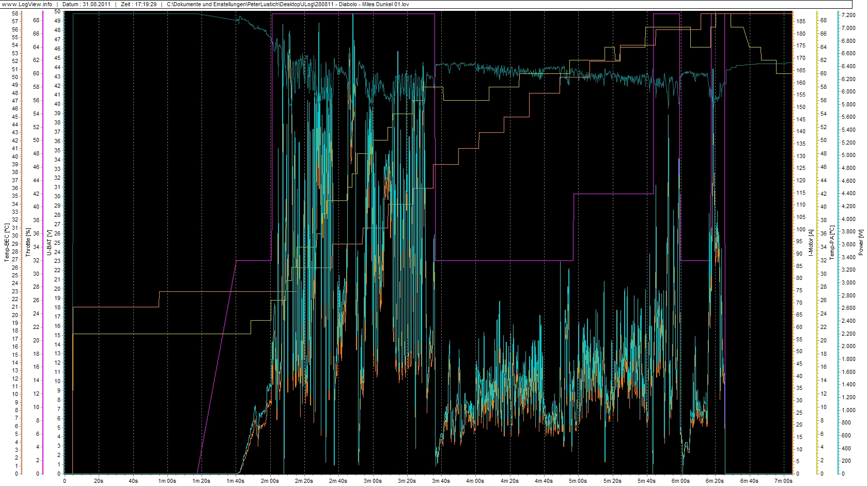This screenshot has height=487, width=868.
Task: Click the 20s time axis marker
Action: [x=99, y=481]
